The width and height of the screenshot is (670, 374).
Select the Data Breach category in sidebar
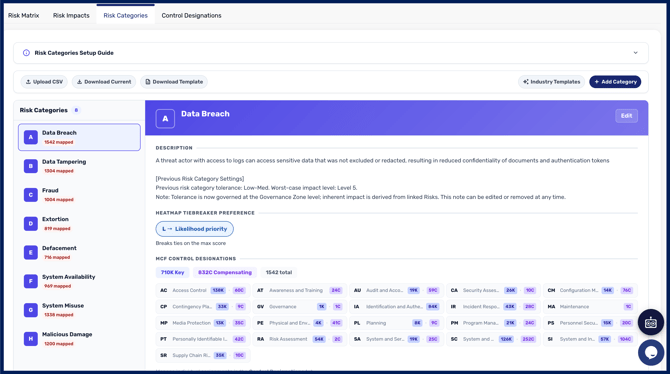[x=79, y=137]
